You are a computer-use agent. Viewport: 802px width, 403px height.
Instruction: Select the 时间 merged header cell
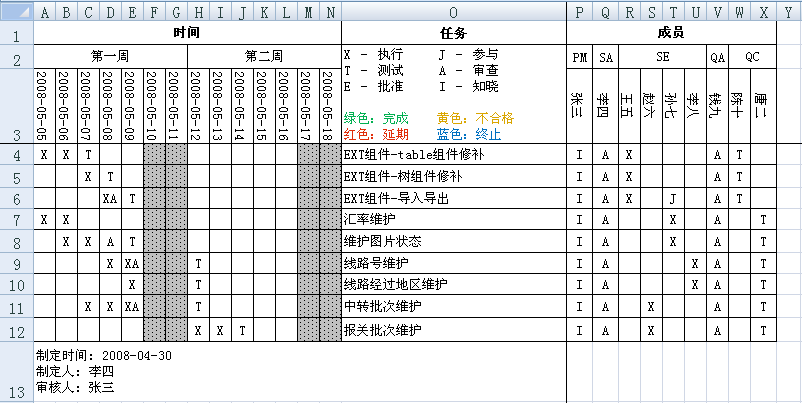coord(187,33)
